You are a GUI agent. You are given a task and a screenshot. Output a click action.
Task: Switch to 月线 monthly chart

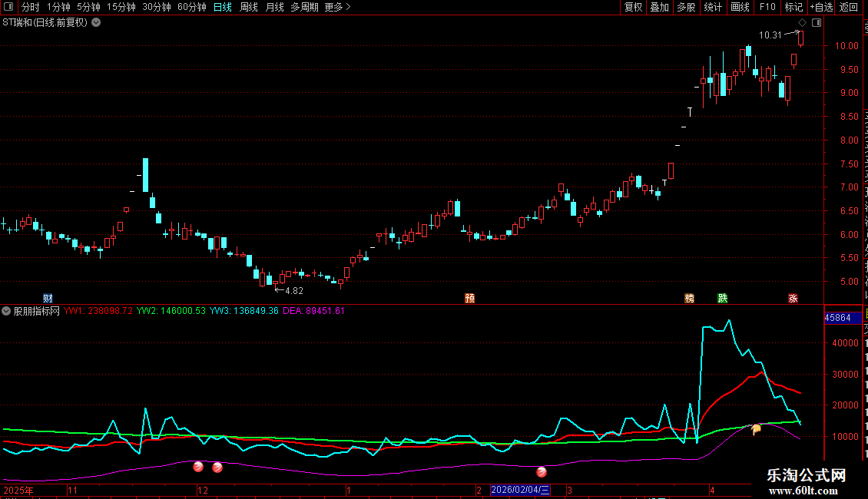(274, 7)
